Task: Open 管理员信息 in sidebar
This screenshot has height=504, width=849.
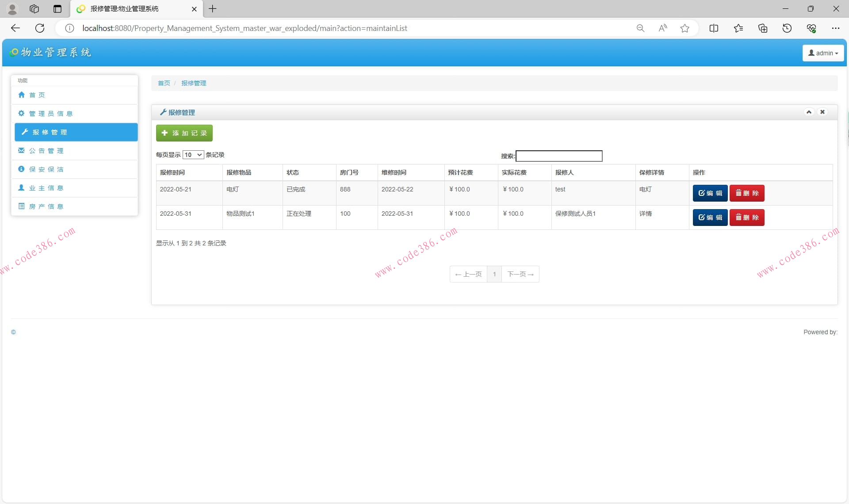Action: tap(50, 114)
